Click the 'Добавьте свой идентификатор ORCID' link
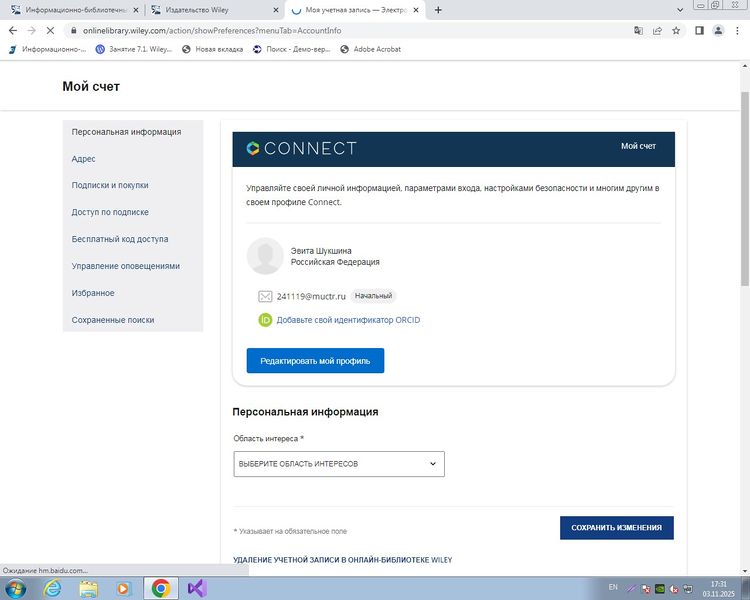This screenshot has height=600, width=750. click(348, 320)
